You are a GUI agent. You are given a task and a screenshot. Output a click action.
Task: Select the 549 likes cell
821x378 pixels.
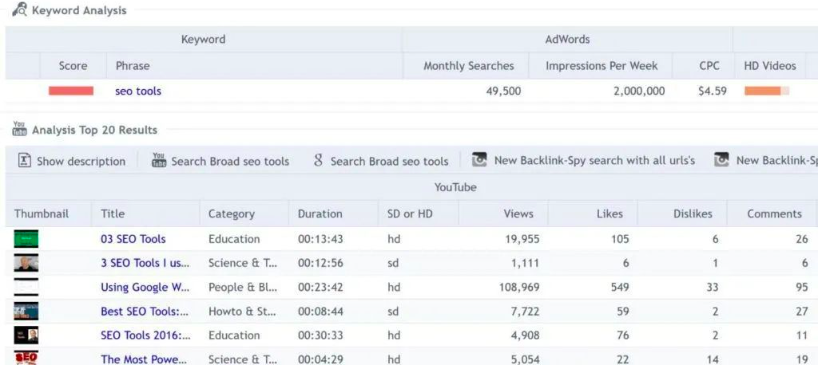[x=620, y=287]
